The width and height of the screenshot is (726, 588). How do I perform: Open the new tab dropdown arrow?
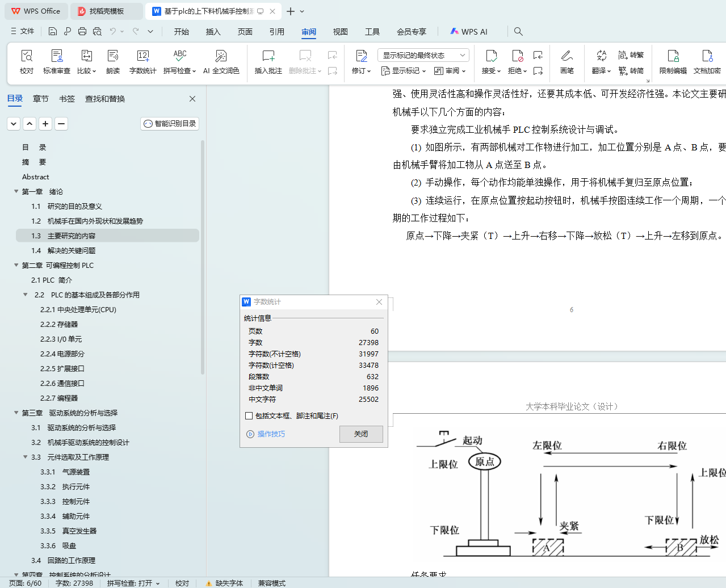(x=302, y=11)
